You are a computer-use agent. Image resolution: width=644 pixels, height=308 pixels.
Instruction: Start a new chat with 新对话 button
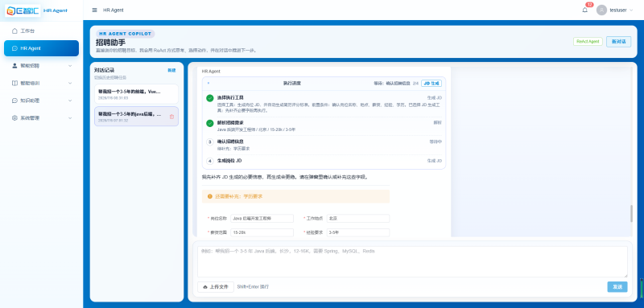tap(618, 42)
